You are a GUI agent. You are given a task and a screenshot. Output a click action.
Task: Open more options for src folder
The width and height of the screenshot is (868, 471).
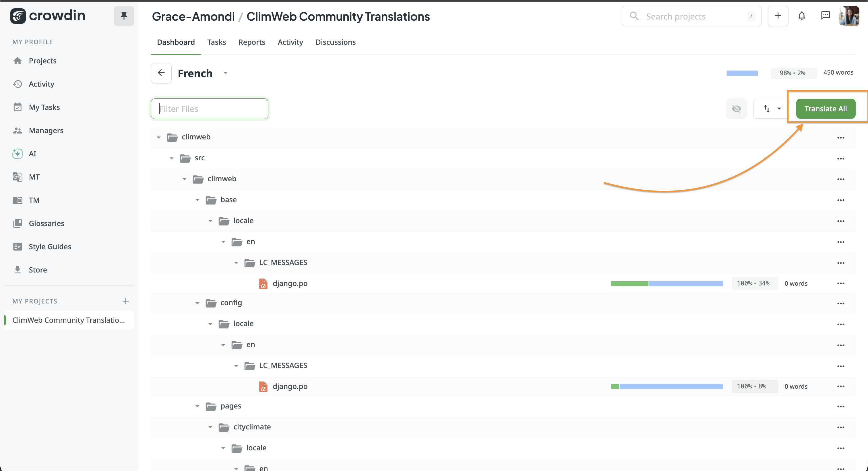pos(841,159)
